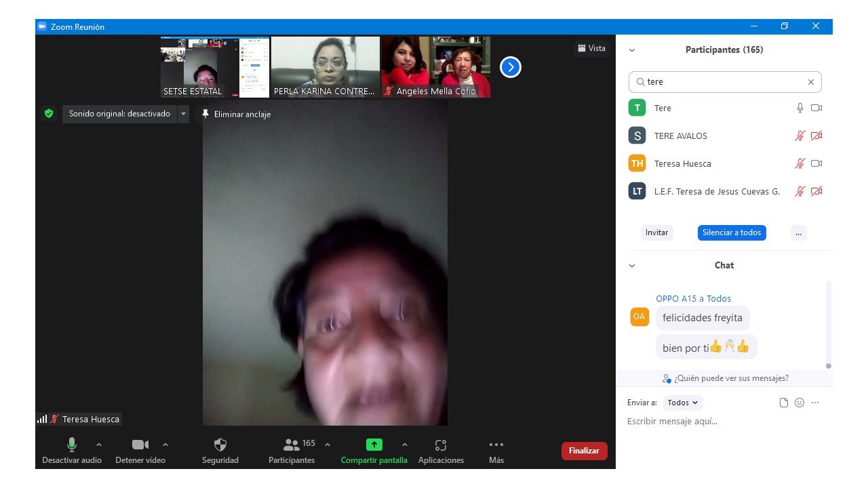Unmute Teresa Huesca in participant list

[800, 163]
